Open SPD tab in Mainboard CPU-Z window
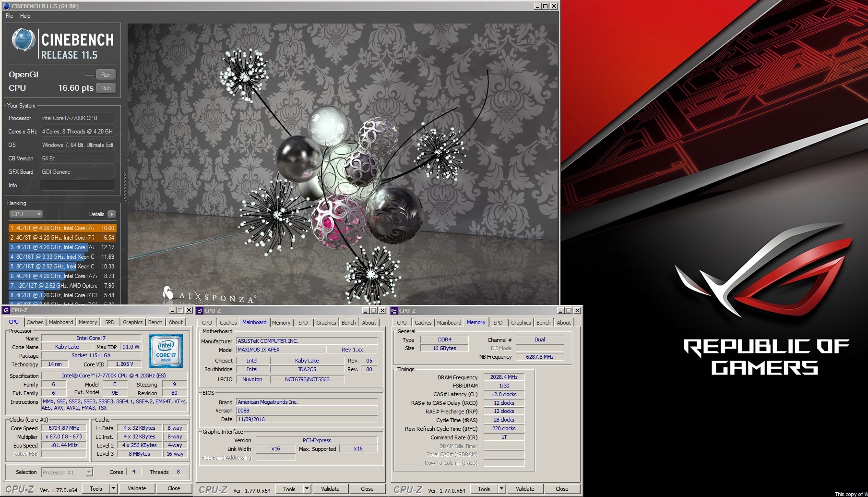Viewport: 868px width, 497px height. [303, 323]
